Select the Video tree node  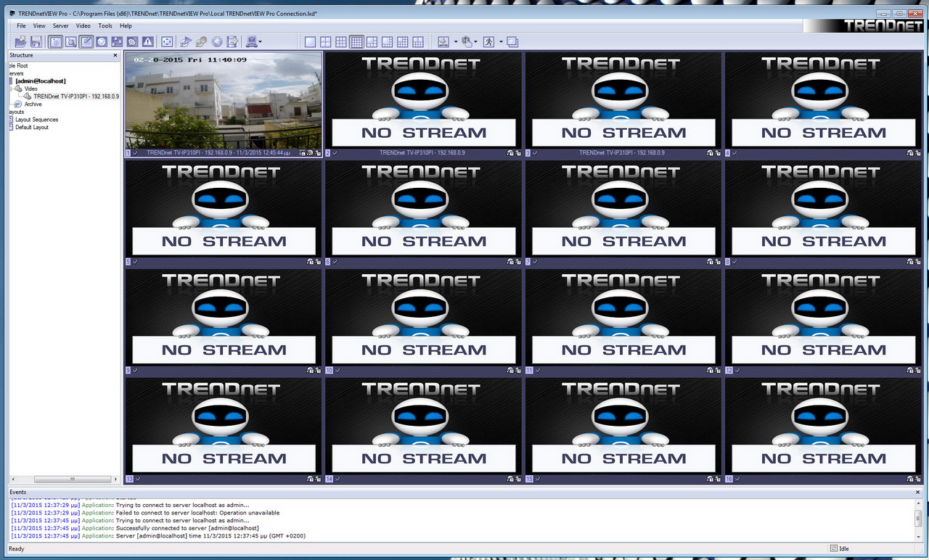[31, 88]
